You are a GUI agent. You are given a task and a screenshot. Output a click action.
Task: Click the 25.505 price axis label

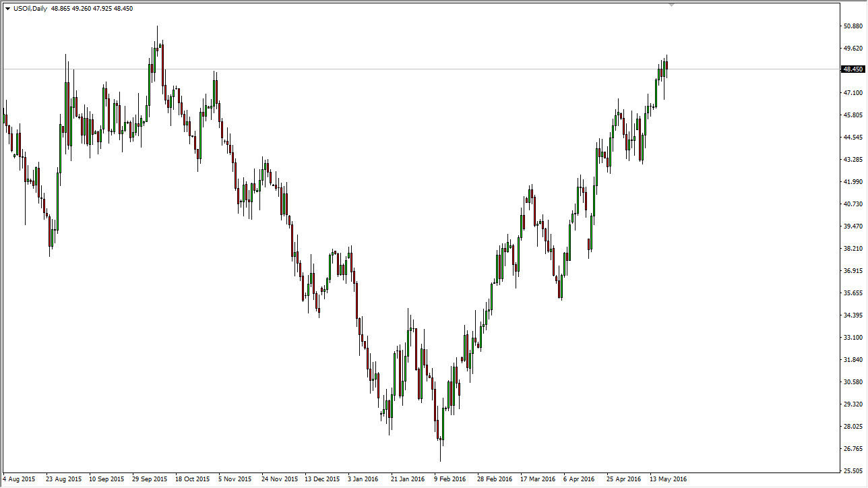coord(852,470)
